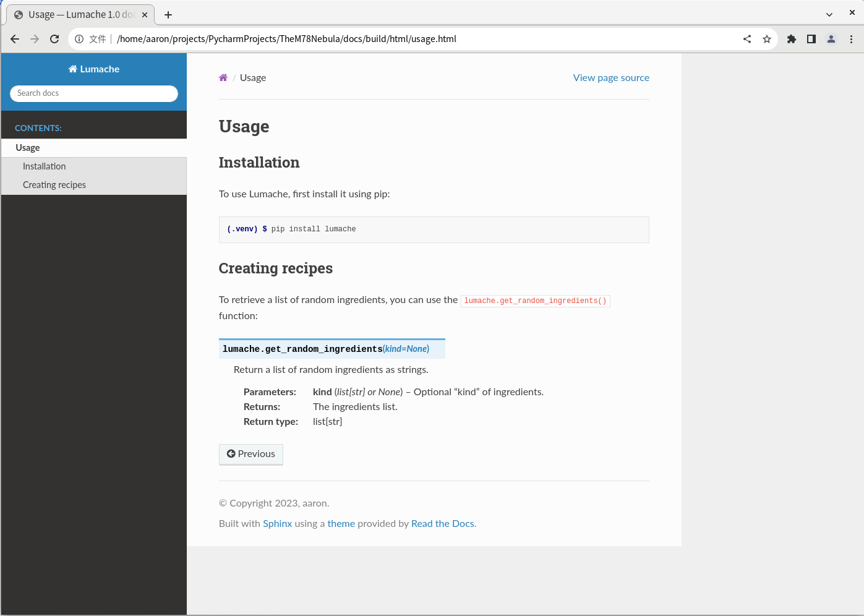
Task: Bookmark this page with star icon
Action: point(767,39)
